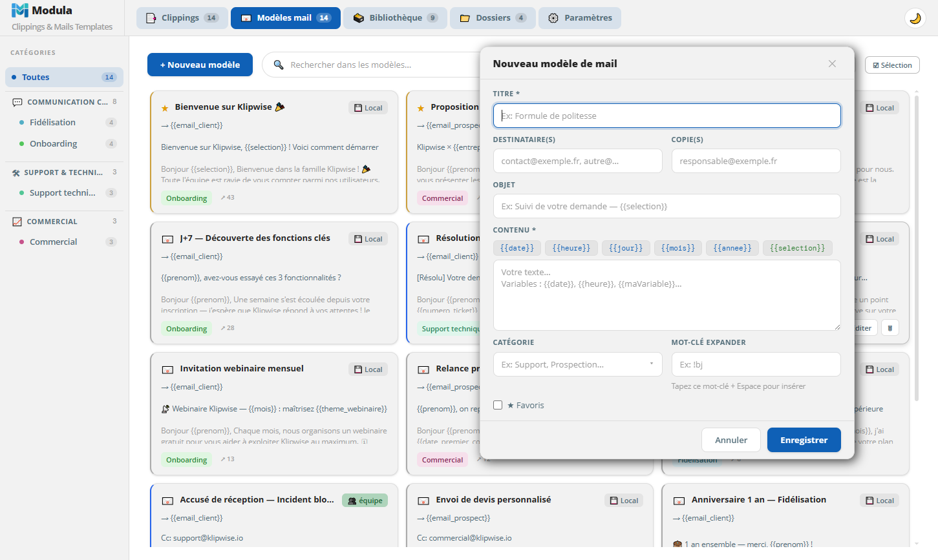The image size is (938, 560).
Task: Collapse the Communication C... category group
Action: point(64,102)
